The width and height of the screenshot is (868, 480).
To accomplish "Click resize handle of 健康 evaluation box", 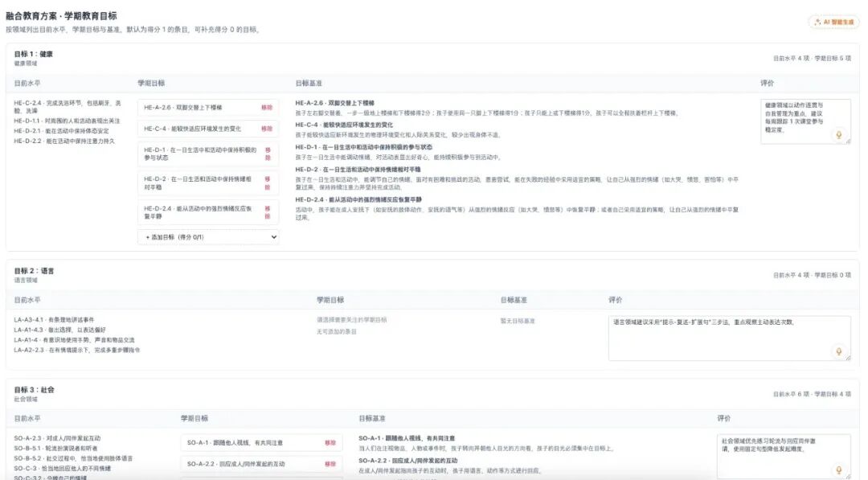I will [848, 142].
